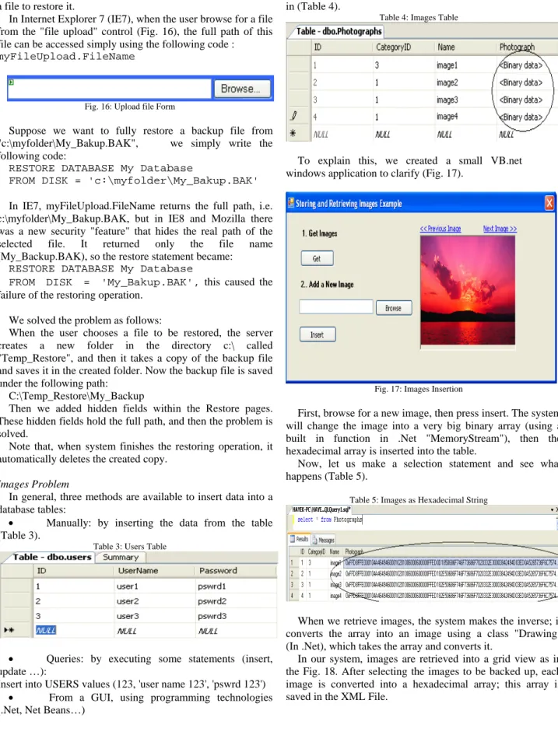Click the sunset picture preview
This screenshot has width=558, height=756.
(467, 290)
